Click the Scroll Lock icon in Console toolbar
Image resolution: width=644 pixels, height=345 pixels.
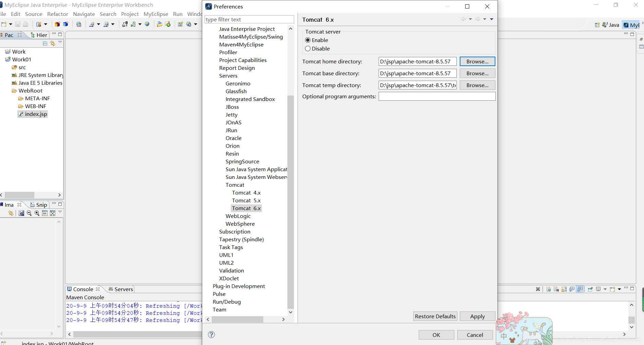564,289
